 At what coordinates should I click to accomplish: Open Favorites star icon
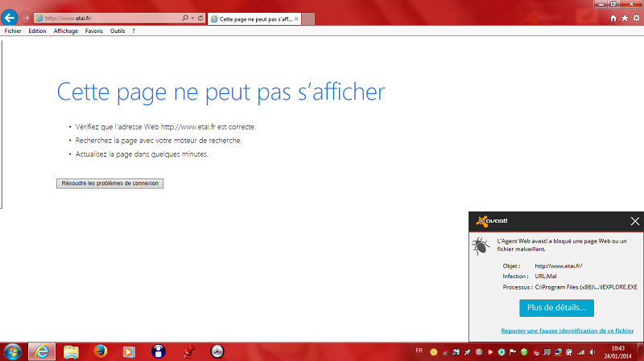(x=625, y=18)
